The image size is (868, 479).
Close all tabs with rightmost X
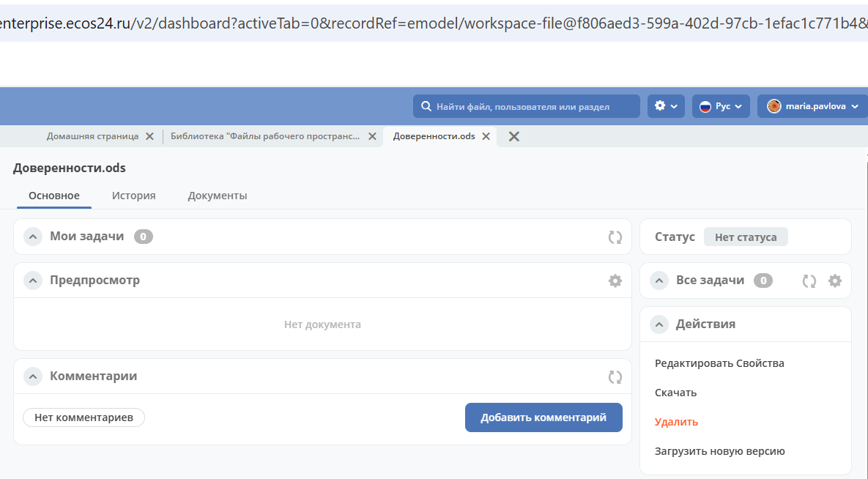click(514, 136)
